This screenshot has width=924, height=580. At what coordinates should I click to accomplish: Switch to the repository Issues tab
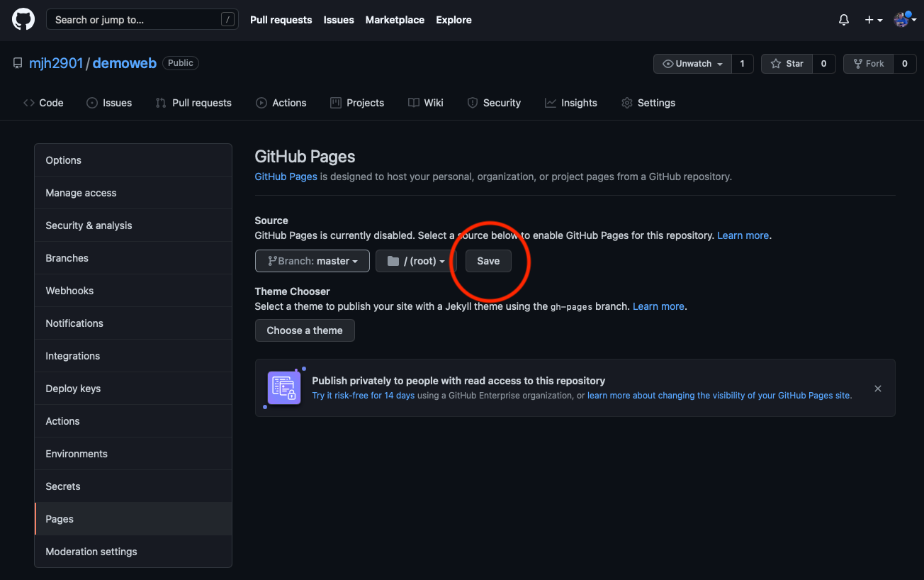coord(109,103)
